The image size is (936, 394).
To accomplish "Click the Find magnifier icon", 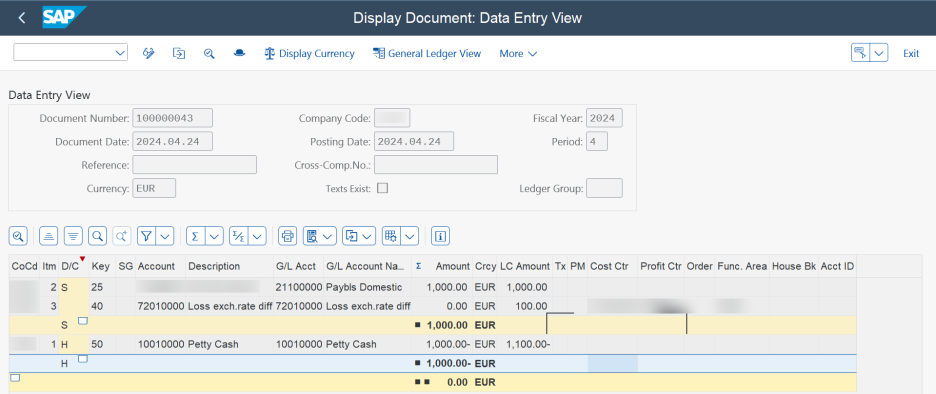I will [x=97, y=236].
